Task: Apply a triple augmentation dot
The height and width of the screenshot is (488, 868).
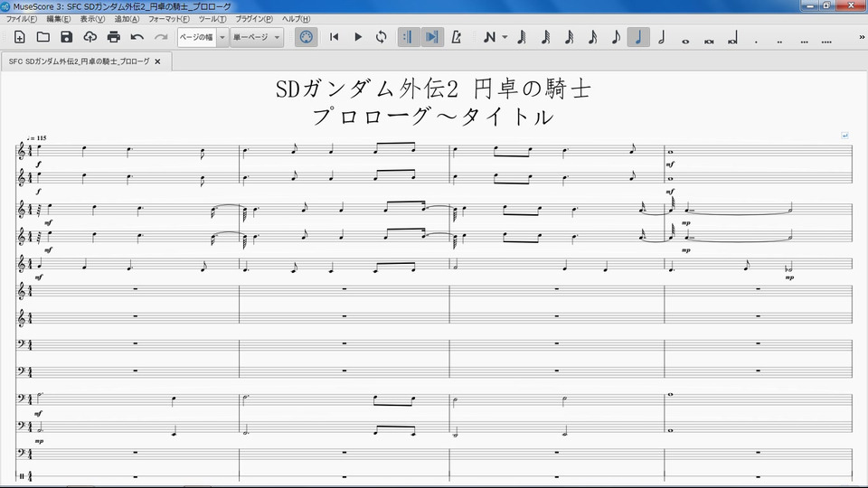Action: click(x=804, y=41)
